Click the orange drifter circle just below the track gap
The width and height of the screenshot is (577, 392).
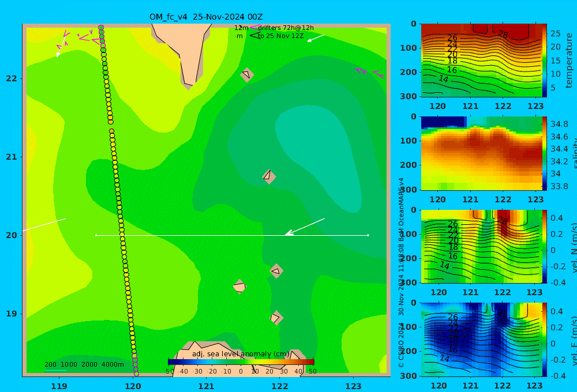pyautogui.click(x=111, y=131)
